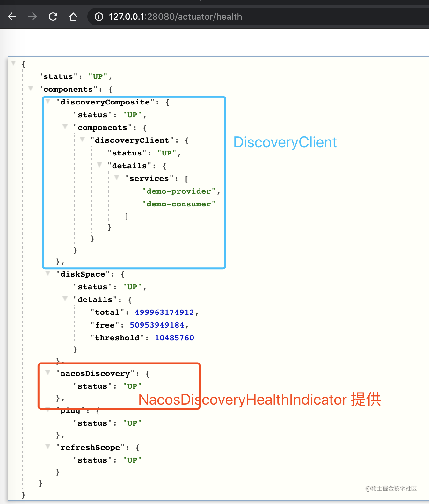Click the "discoveryClient" key text
Viewport: 429px width, 504px height.
132,140
